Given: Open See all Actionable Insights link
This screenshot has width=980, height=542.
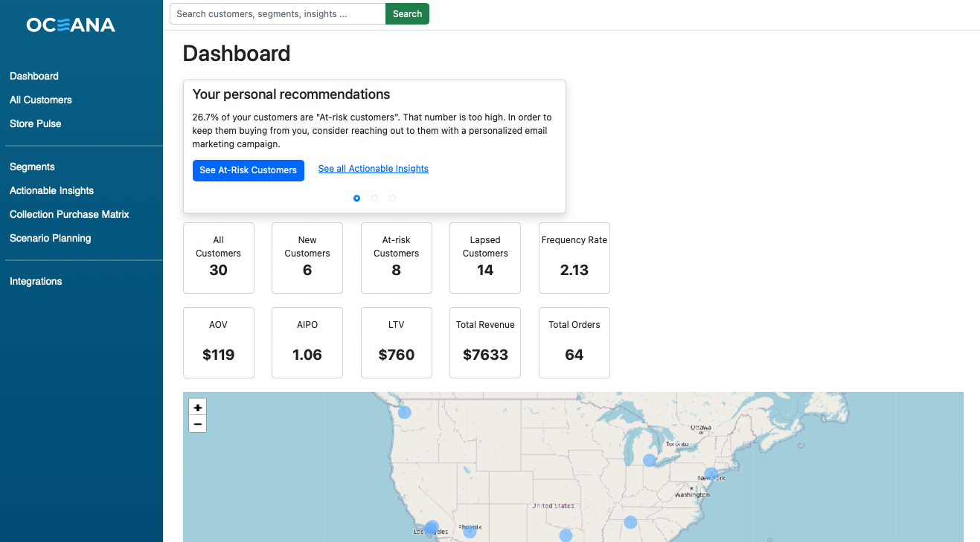Looking at the screenshot, I should 373,168.
